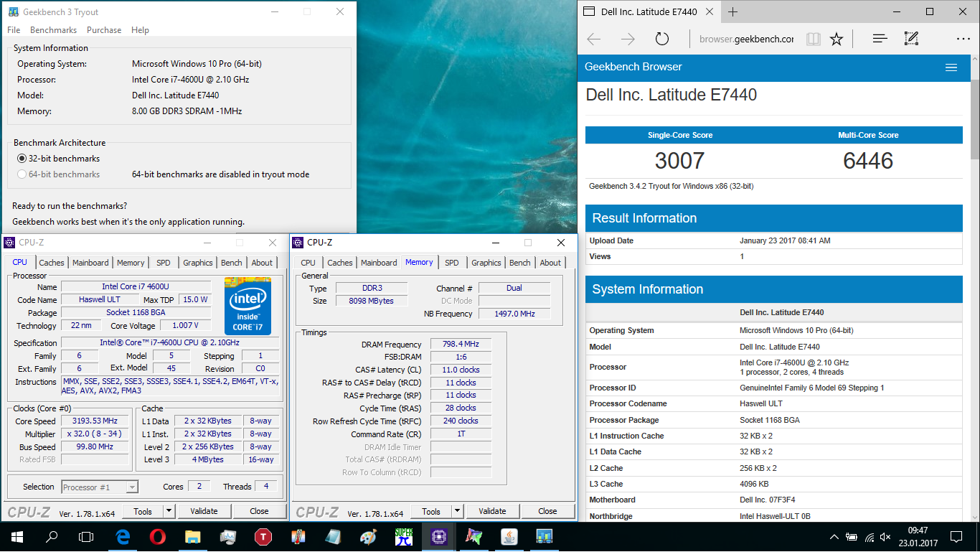Click Validate in memory-timings CPU-Z window
This screenshot has height=552, width=980.
[x=492, y=511]
